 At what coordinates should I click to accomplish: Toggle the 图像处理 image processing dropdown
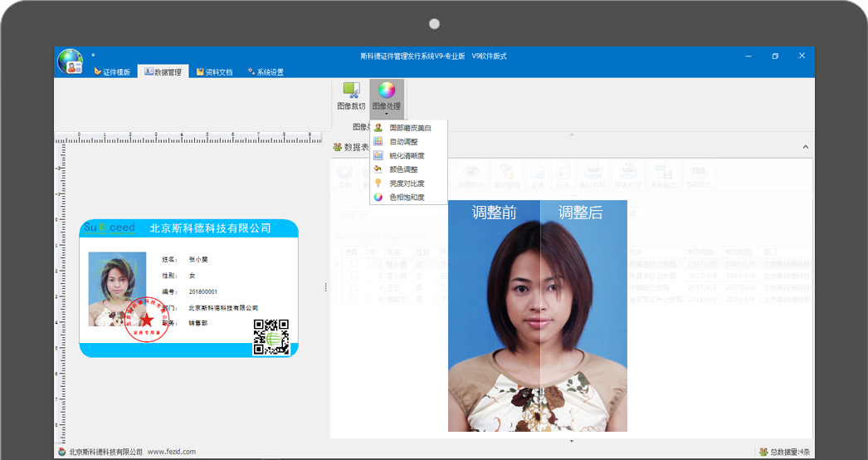point(387,98)
